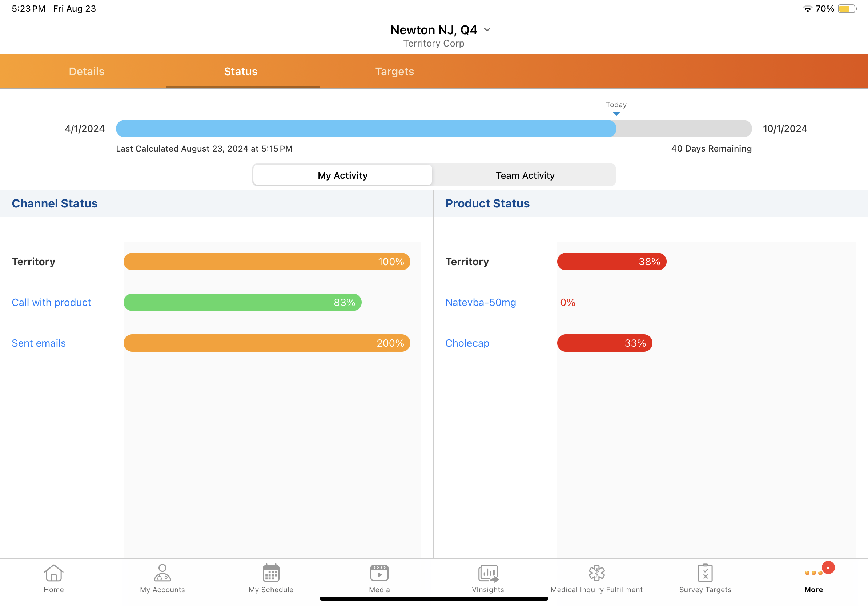Open the Details tab
868x606 pixels.
87,72
